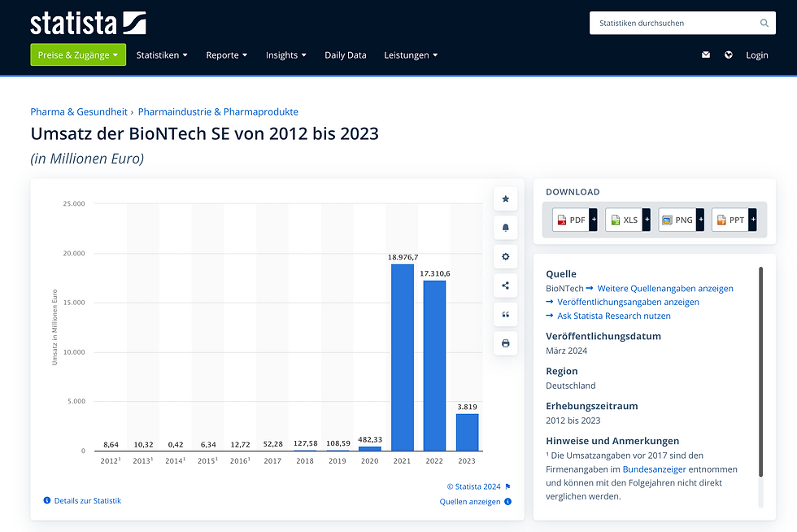
Task: Click Ask Statista Research nutzen link
Action: click(x=613, y=316)
